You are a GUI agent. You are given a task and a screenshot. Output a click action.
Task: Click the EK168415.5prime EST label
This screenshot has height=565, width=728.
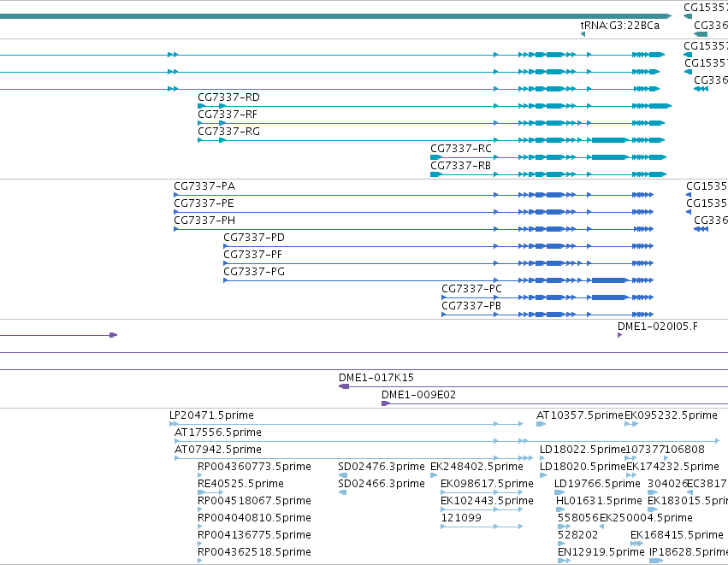click(x=677, y=535)
